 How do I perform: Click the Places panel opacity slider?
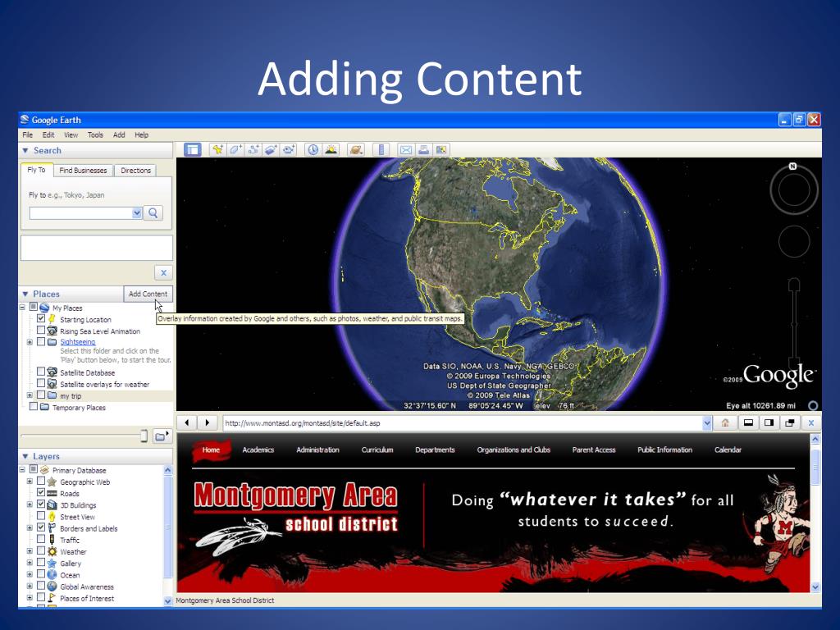143,435
